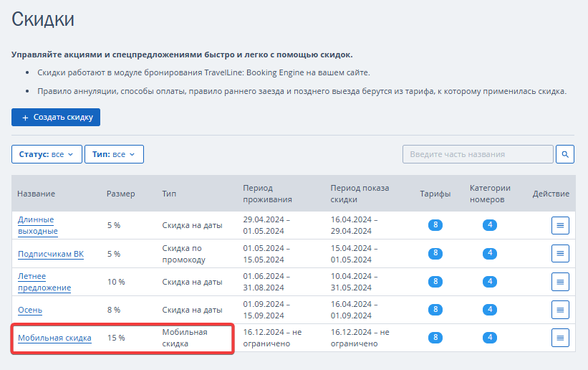
Task: Open action menu for Летнее предложение row
Action: coord(560,282)
